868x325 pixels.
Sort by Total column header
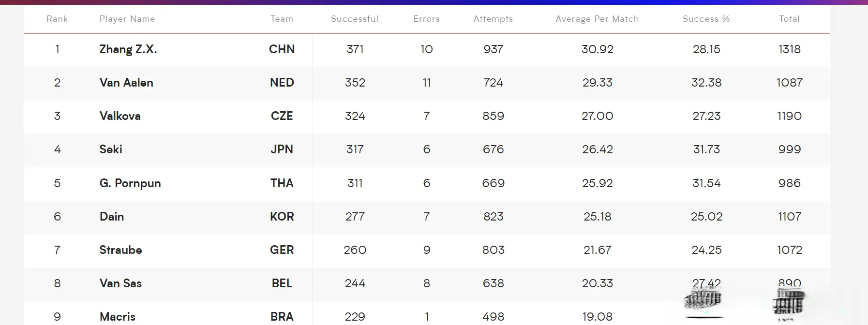[x=789, y=19]
